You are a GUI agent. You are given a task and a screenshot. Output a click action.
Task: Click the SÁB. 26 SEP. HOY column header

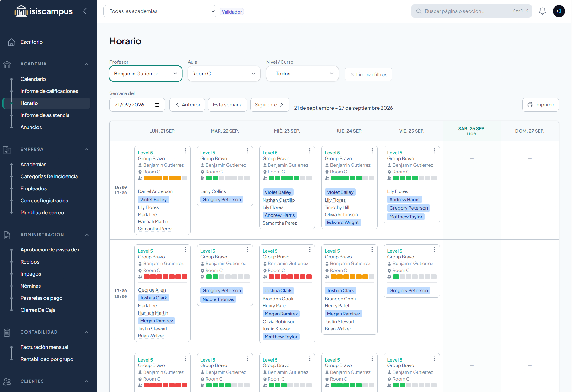pos(472,131)
